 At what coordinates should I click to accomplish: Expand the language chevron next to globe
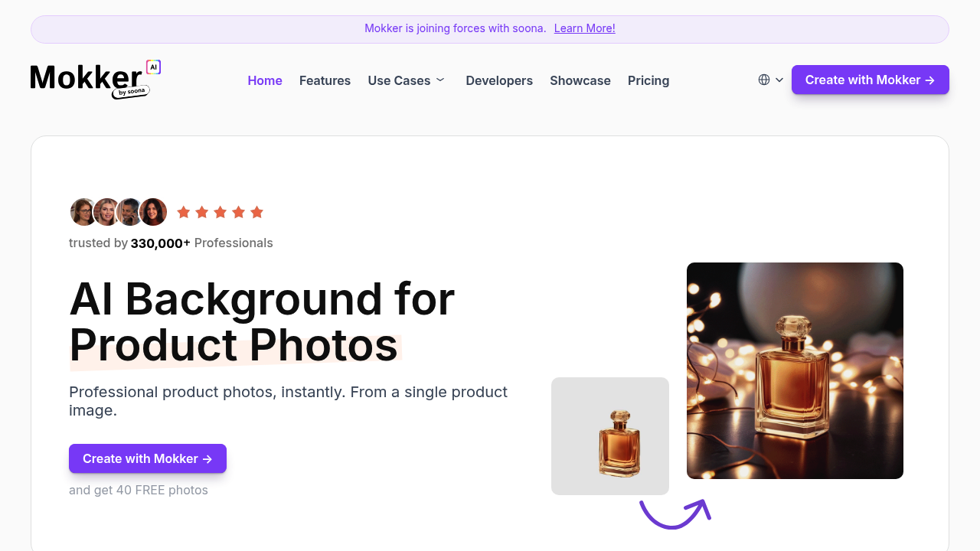779,80
